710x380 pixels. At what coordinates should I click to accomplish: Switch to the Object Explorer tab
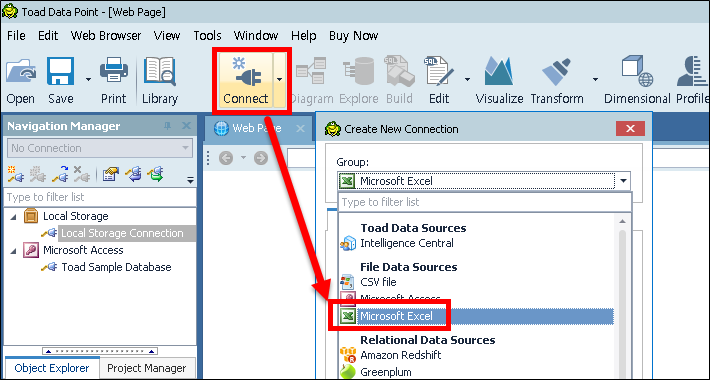pos(52,368)
